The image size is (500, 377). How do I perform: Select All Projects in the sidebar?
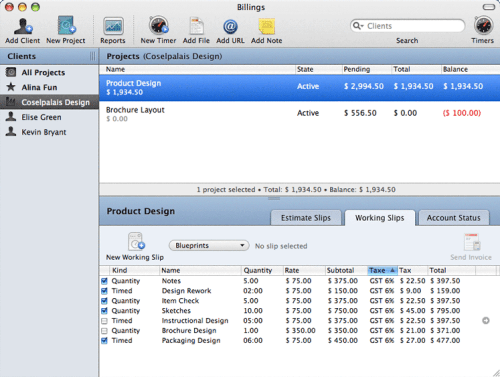click(43, 72)
